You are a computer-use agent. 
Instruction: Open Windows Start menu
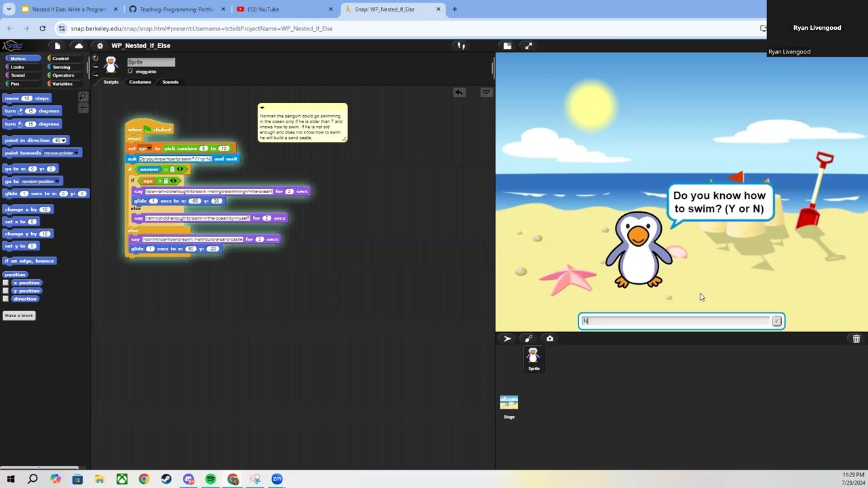(x=10, y=479)
